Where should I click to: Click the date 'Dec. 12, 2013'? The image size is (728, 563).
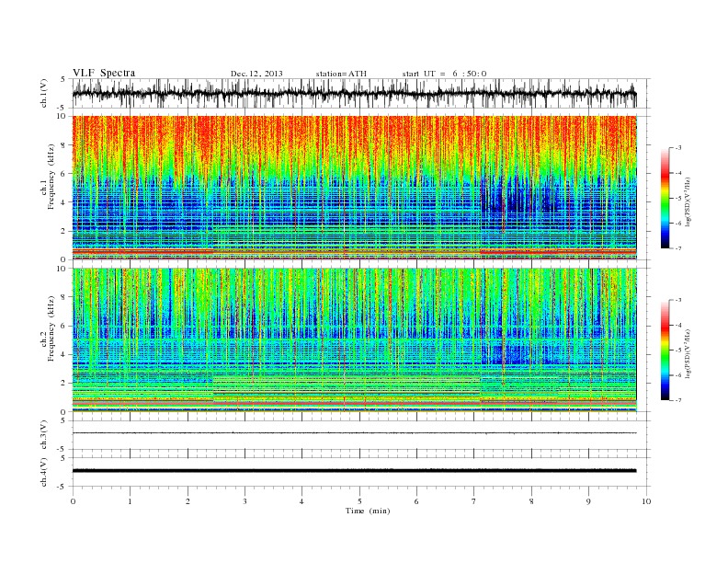click(x=256, y=74)
